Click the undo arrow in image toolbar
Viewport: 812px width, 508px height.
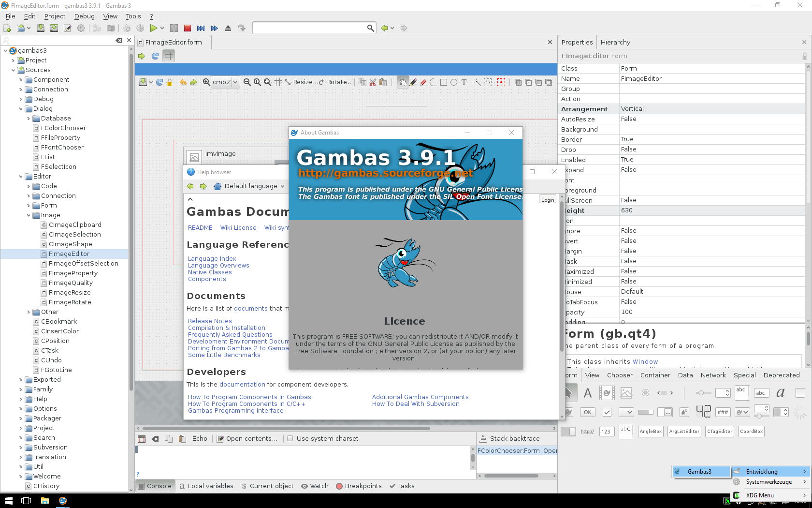click(x=183, y=82)
